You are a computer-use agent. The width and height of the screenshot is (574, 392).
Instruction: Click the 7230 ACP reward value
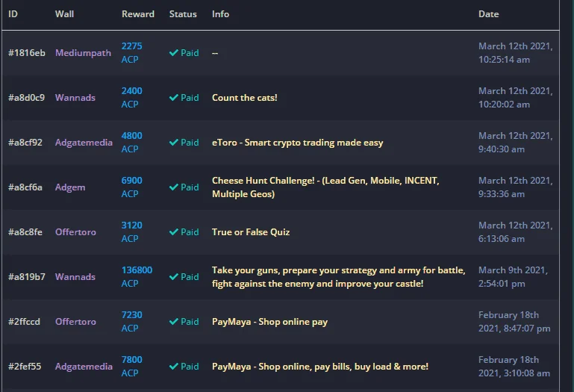(x=132, y=321)
